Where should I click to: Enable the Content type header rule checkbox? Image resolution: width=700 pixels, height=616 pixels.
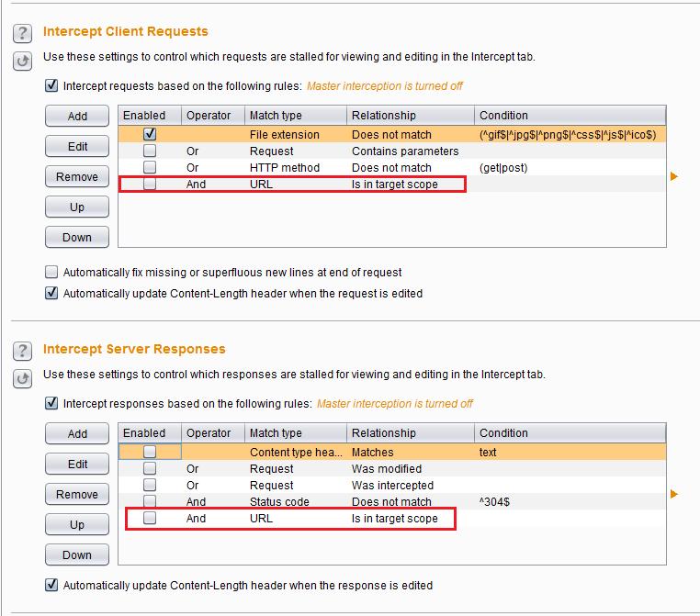click(150, 452)
